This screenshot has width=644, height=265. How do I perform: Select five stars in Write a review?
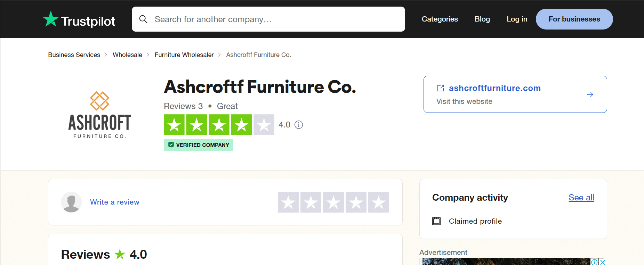point(379,202)
